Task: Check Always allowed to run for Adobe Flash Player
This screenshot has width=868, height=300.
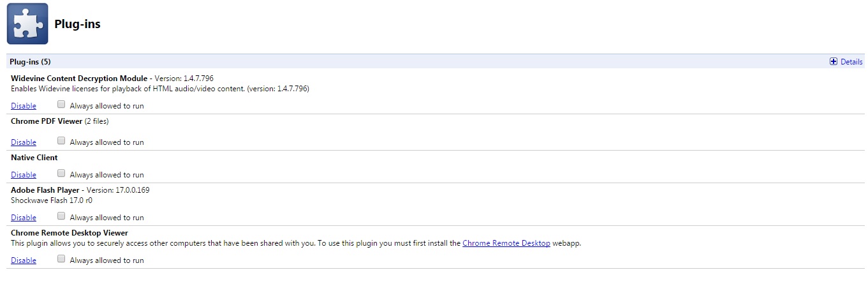Action: click(x=61, y=216)
